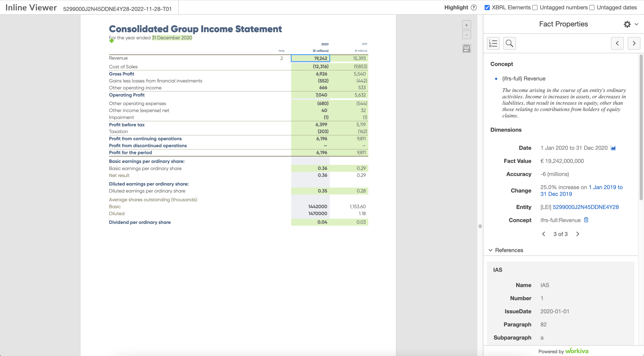
Task: Toggle XBRL Elements checkbox
Action: (487, 8)
